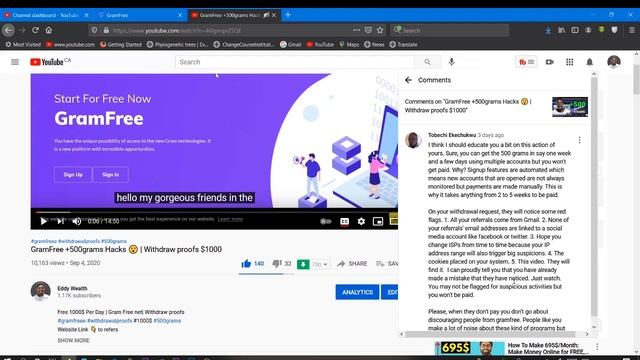Click the Firefox search box
The width and height of the screenshot is (640, 360).
point(450,30)
